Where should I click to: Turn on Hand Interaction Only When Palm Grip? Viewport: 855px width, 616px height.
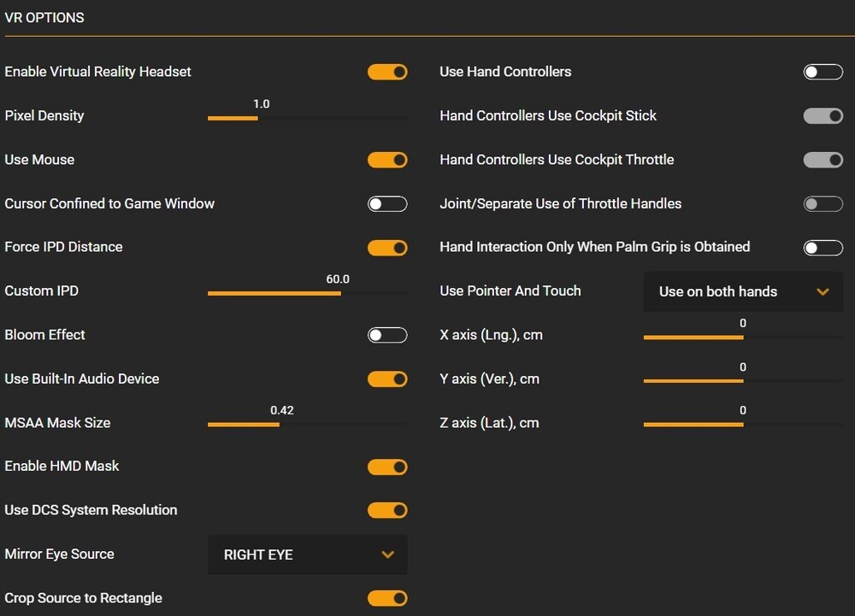coord(823,248)
